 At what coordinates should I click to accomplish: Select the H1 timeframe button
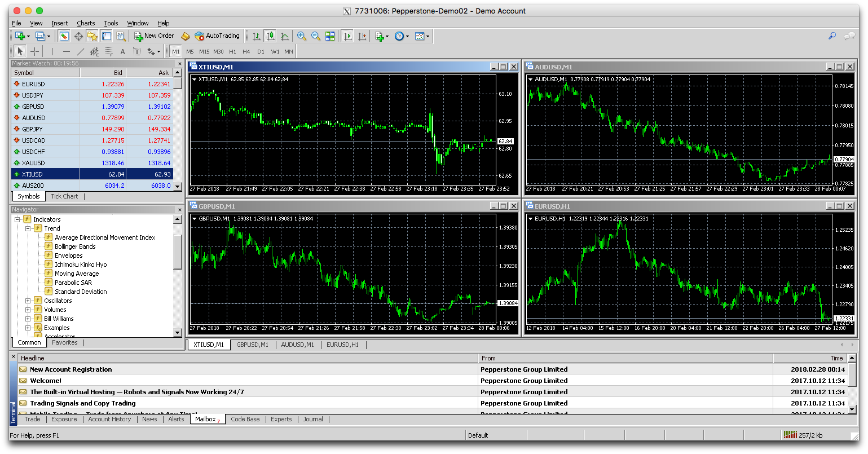coord(233,51)
